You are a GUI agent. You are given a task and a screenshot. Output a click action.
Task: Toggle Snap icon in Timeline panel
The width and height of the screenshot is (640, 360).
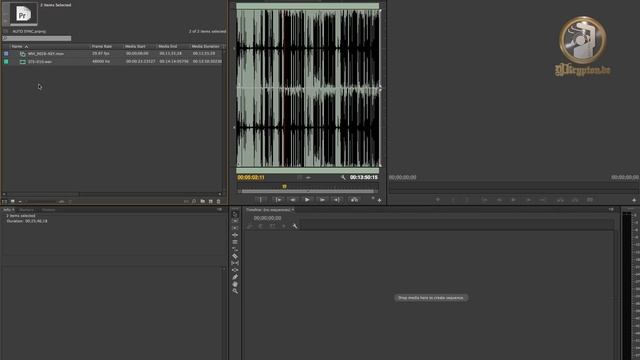(x=261, y=226)
